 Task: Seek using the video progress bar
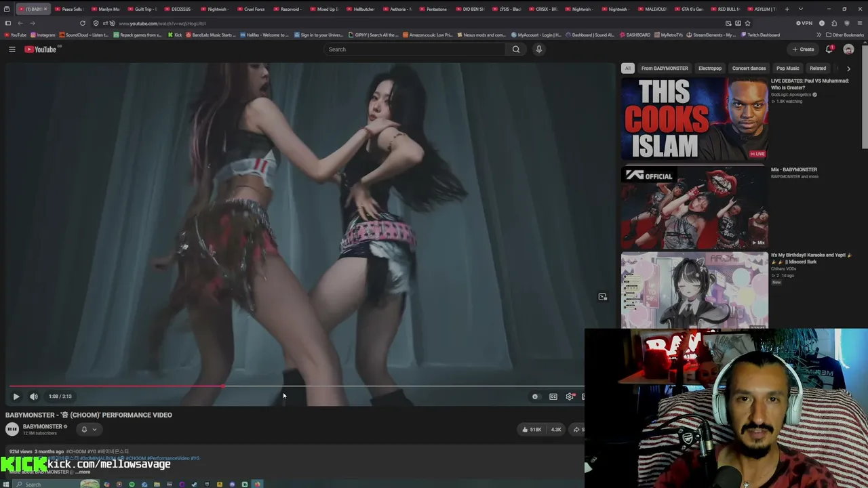[x=296, y=386]
